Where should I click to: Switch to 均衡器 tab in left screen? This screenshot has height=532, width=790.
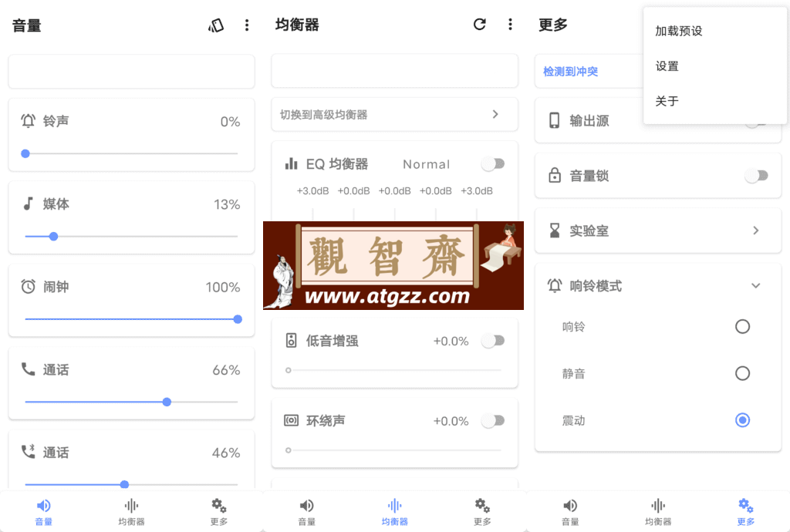tap(131, 513)
